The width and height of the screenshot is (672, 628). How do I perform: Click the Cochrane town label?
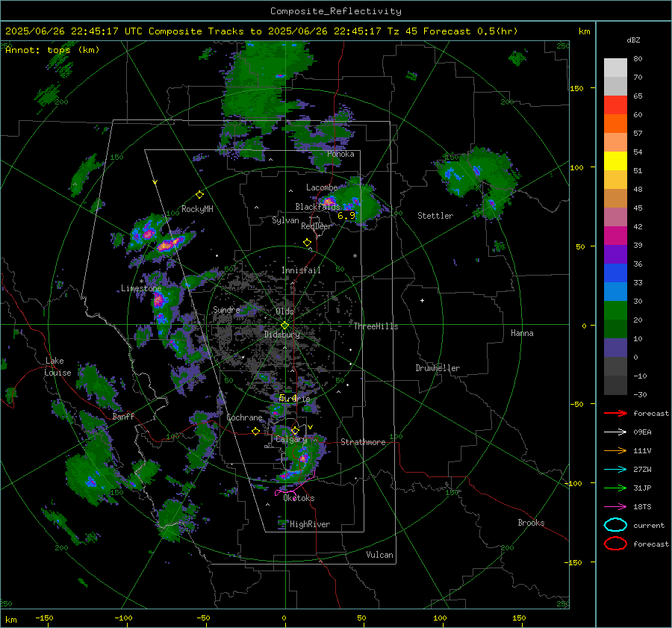(244, 417)
